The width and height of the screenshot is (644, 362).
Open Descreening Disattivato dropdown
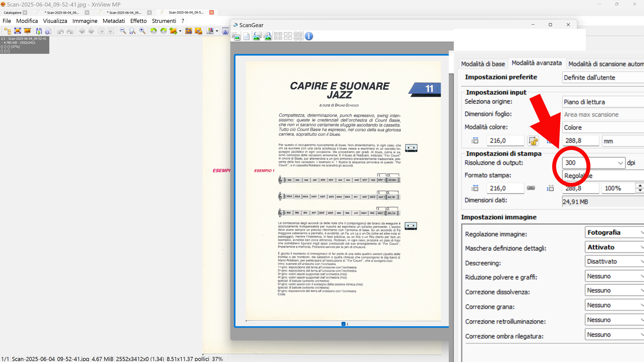[x=614, y=261]
